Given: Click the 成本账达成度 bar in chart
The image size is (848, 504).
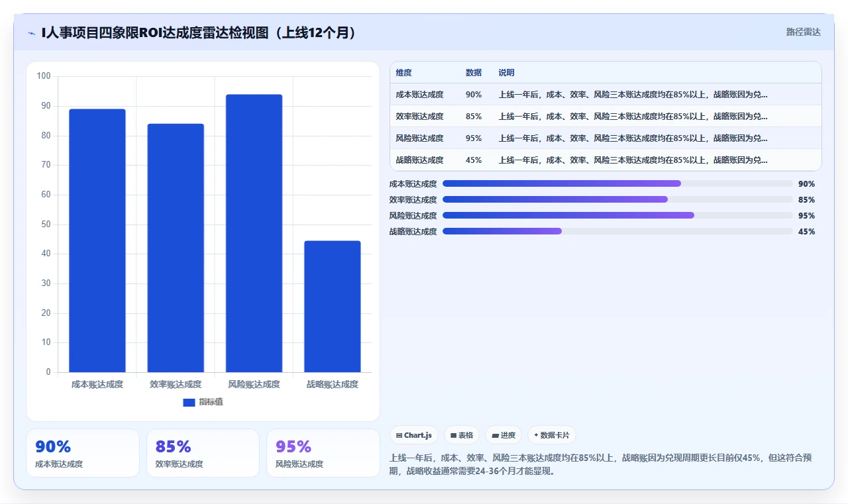Looking at the screenshot, I should 97,240.
